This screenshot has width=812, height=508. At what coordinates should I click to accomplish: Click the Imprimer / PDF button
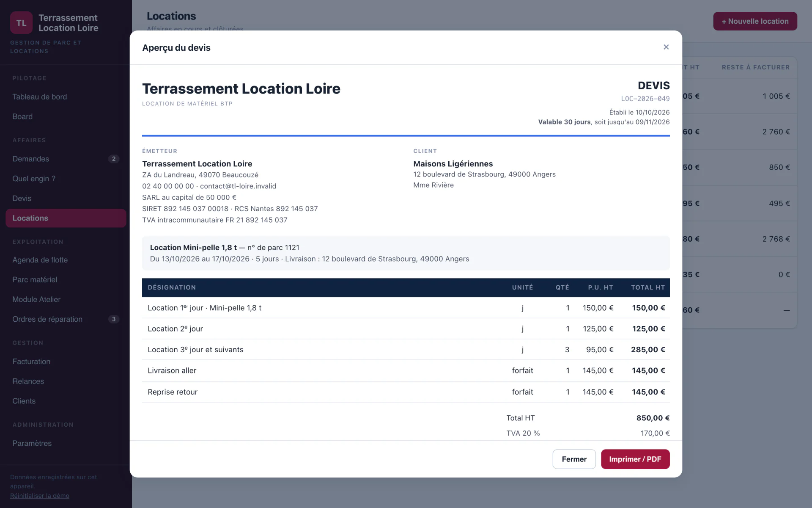point(635,459)
